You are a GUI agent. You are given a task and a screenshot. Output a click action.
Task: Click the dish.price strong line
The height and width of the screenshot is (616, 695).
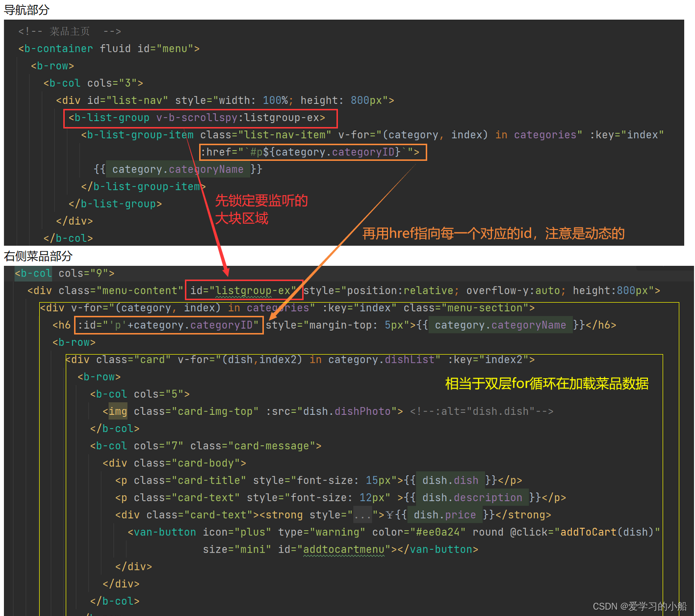pos(333,514)
